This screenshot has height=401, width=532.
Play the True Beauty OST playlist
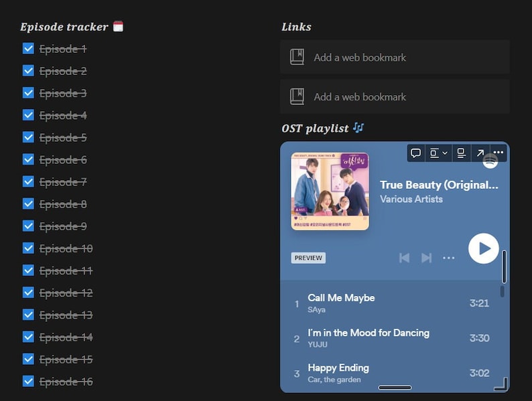point(484,248)
